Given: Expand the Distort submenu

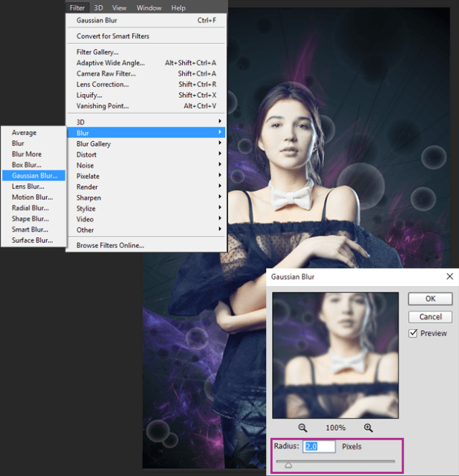Looking at the screenshot, I should click(x=87, y=154).
